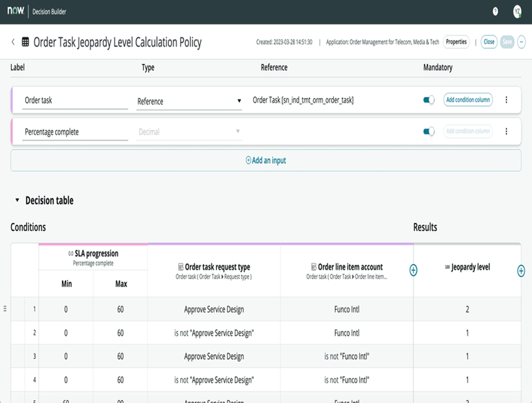Viewport: 532px width, 403px height.
Task: Click row 3 Min value 0
Action: [x=66, y=356]
